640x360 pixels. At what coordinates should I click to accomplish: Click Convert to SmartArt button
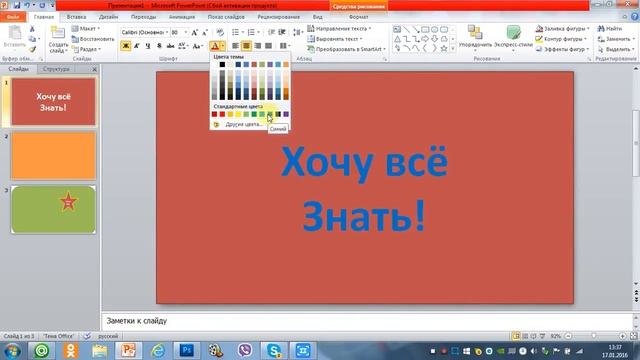(347, 49)
